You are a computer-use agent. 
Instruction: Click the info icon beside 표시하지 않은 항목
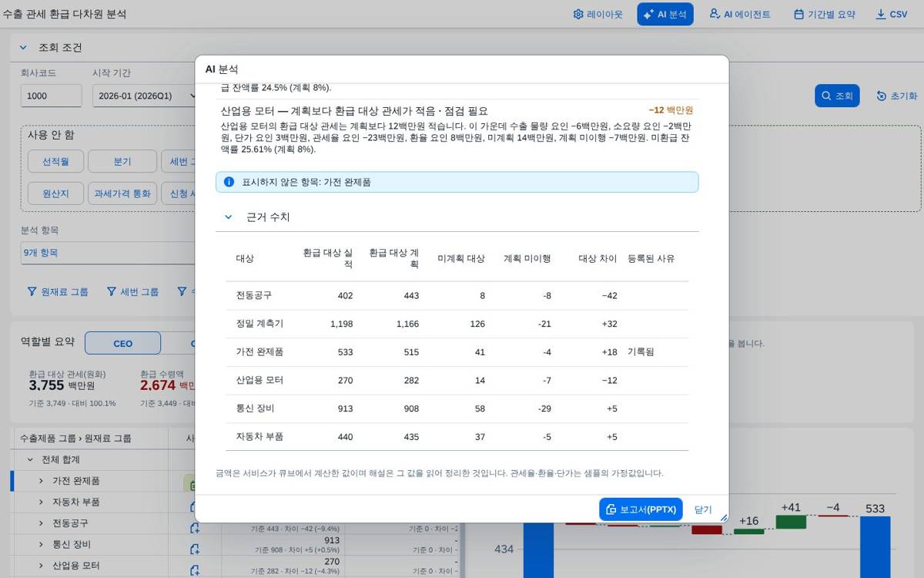229,182
